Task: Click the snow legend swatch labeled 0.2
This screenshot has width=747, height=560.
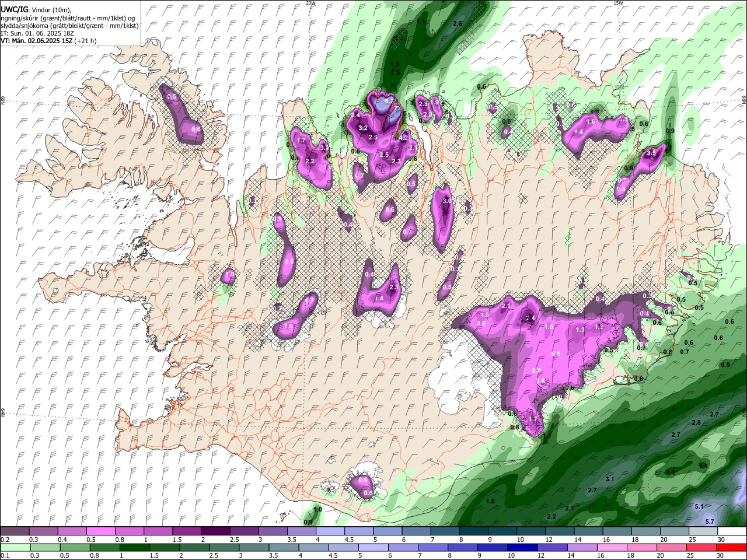Action: tap(15, 531)
